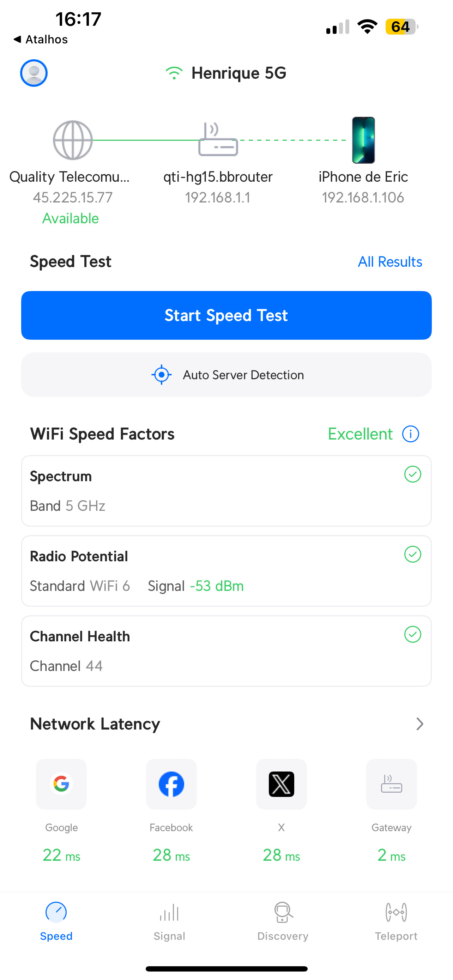Tap the Spectrum green checkmark
Image resolution: width=453 pixels, height=980 pixels.
click(412, 474)
